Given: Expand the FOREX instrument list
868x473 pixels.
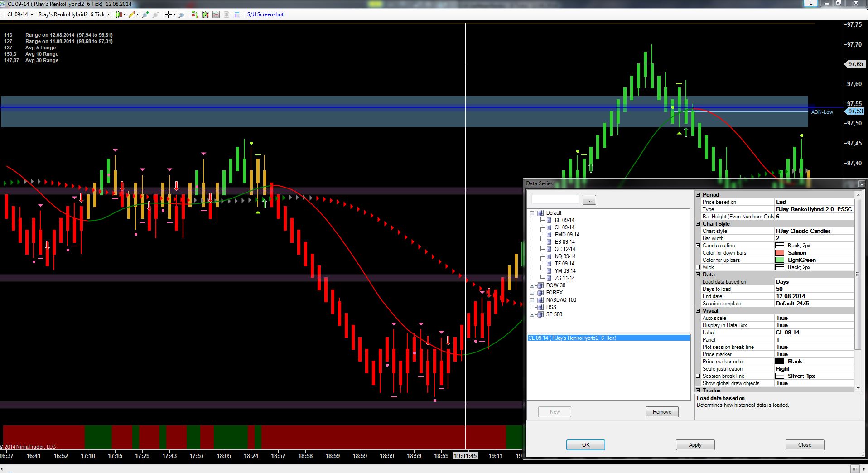Looking at the screenshot, I should coord(532,293).
